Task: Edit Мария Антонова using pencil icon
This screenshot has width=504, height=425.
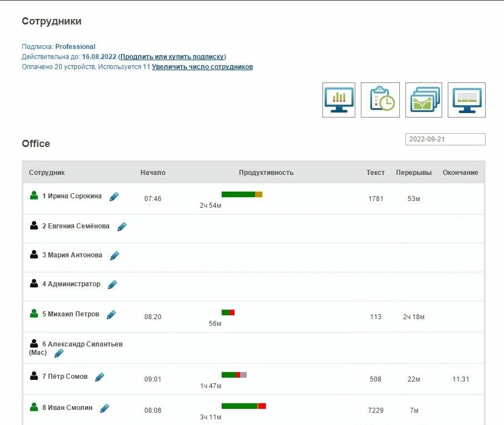Action: coord(115,256)
